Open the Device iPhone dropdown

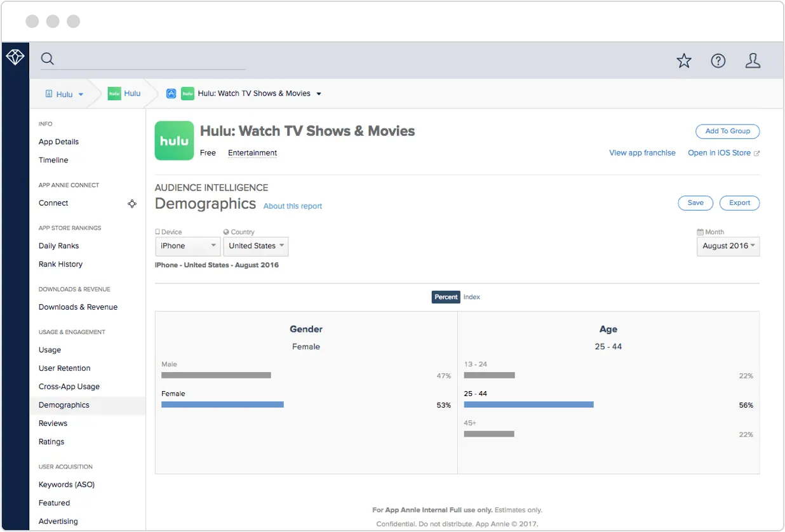188,246
